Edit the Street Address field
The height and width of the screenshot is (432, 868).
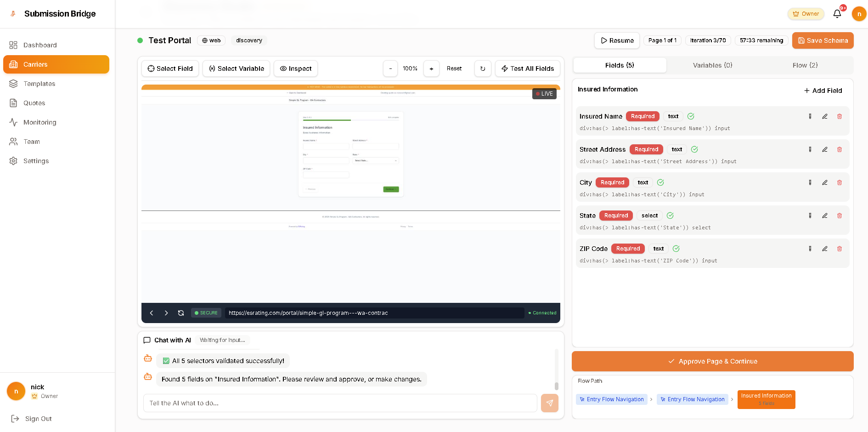tap(824, 150)
